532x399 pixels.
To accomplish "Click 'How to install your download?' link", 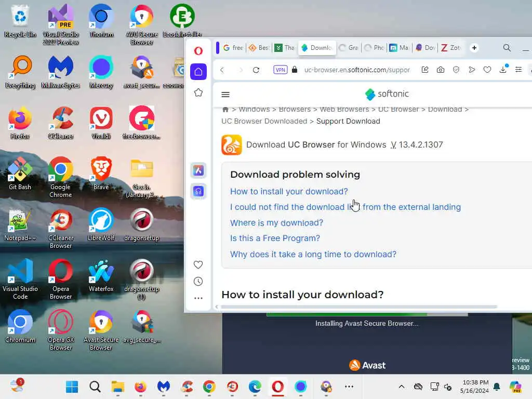I will [289, 191].
